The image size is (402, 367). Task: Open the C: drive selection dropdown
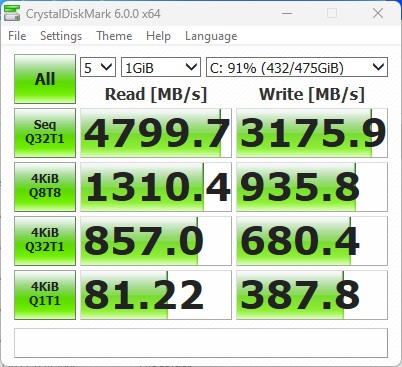click(297, 67)
